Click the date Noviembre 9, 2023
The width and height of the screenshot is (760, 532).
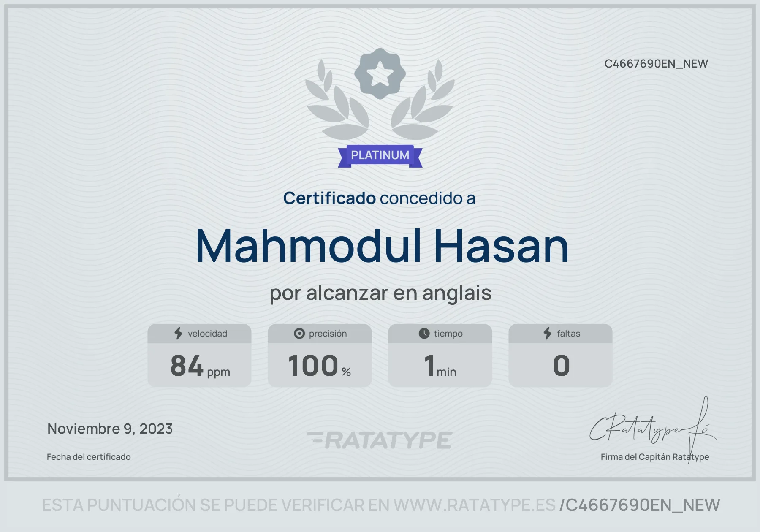pos(110,429)
